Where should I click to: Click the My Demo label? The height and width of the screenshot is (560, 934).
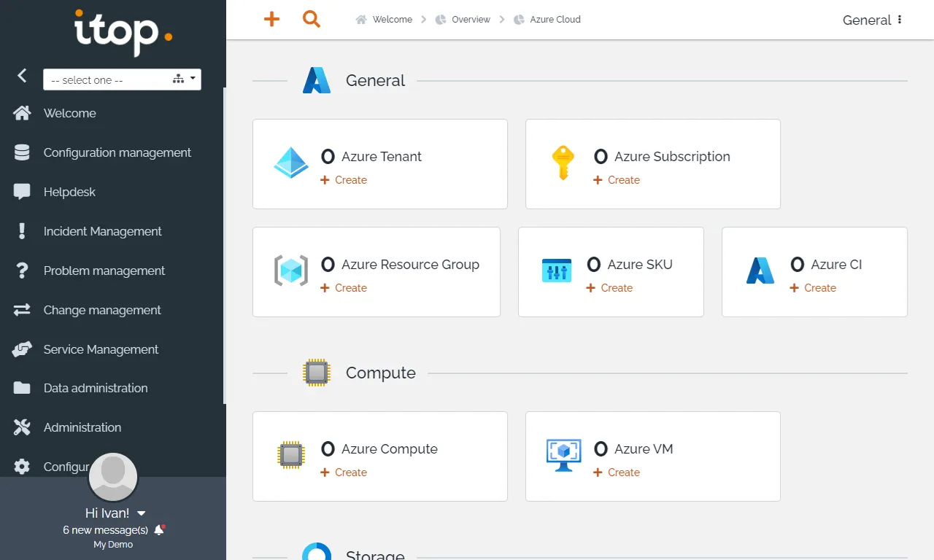pyautogui.click(x=113, y=545)
